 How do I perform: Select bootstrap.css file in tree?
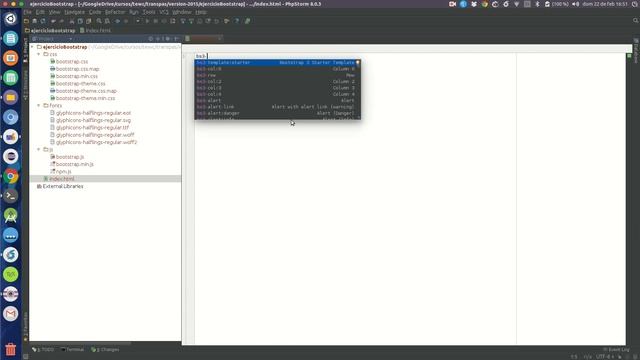click(x=69, y=62)
